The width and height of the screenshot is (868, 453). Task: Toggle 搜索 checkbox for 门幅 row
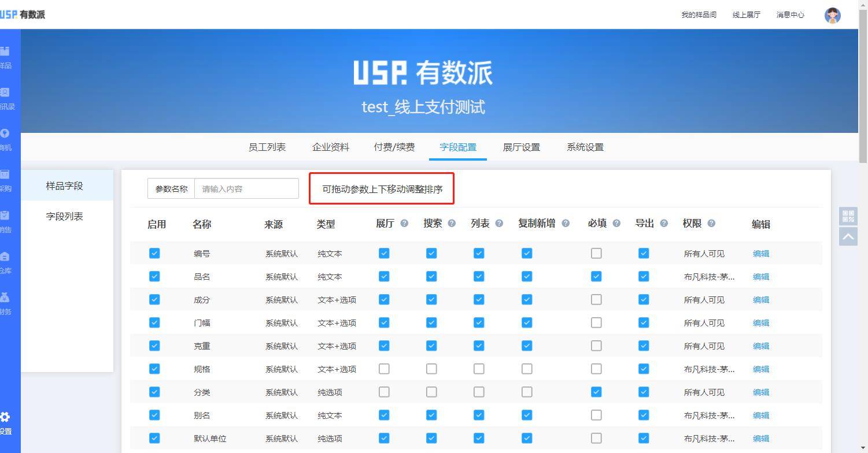[431, 322]
